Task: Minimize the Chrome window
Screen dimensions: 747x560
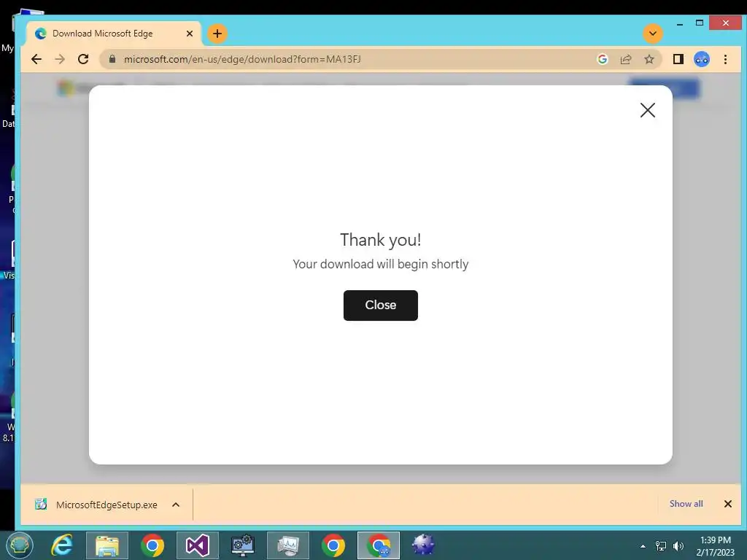Action: pyautogui.click(x=680, y=23)
